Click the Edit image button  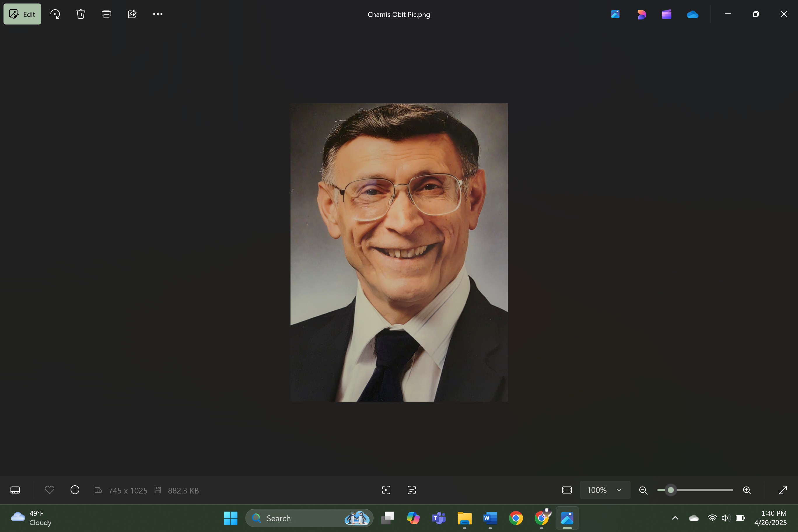[x=22, y=14]
